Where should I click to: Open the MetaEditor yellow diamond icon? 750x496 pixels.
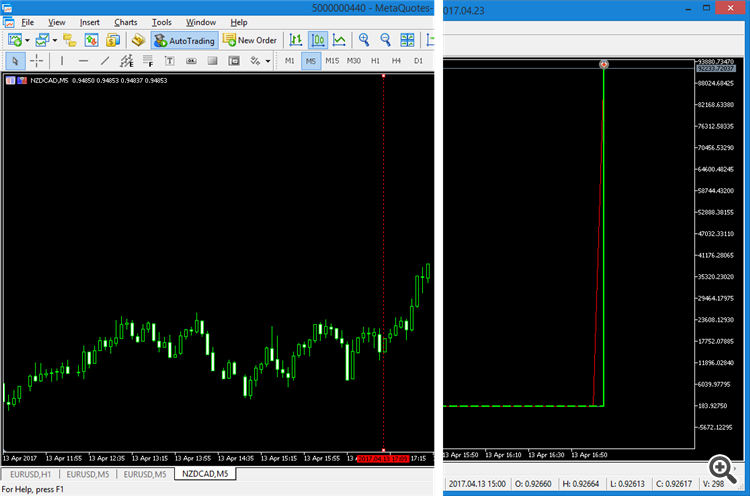click(x=138, y=40)
